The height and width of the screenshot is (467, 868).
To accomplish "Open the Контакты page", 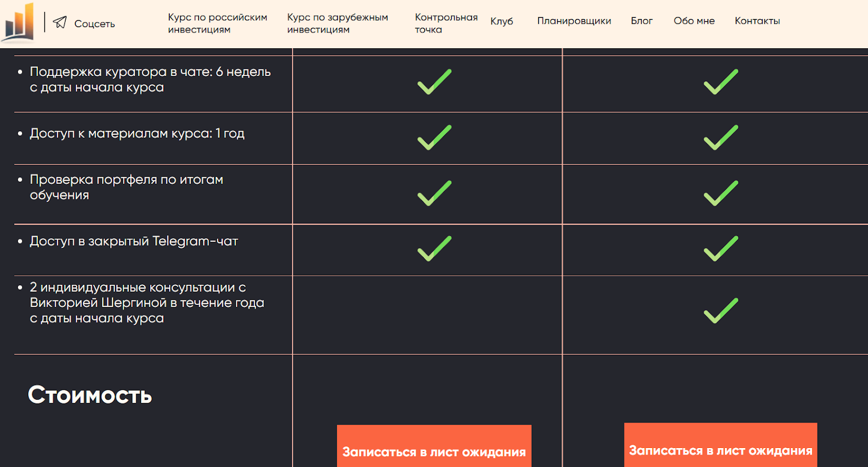I will pyautogui.click(x=757, y=21).
